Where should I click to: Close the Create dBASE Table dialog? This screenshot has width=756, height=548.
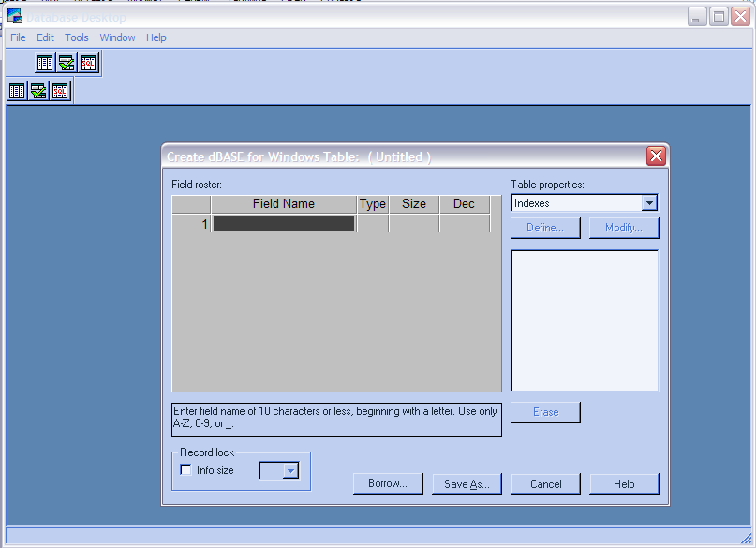tap(656, 156)
